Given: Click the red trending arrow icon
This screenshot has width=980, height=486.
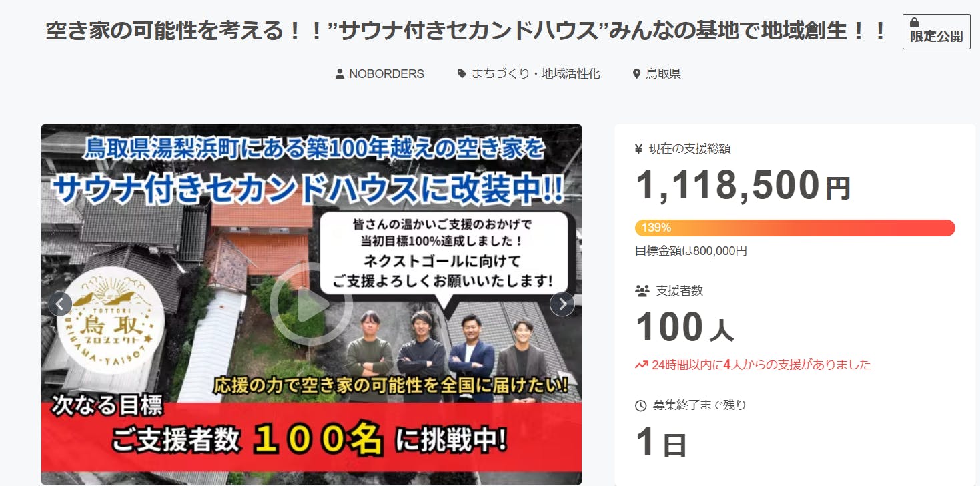Looking at the screenshot, I should 641,364.
